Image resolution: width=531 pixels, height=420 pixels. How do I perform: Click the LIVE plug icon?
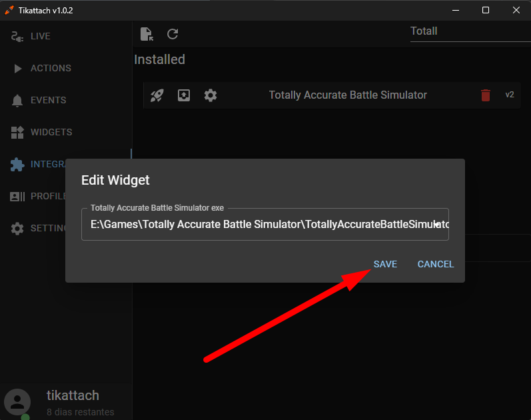click(x=17, y=37)
